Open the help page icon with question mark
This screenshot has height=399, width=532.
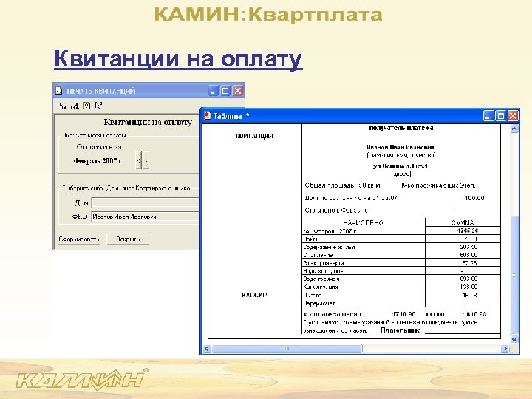87,106
